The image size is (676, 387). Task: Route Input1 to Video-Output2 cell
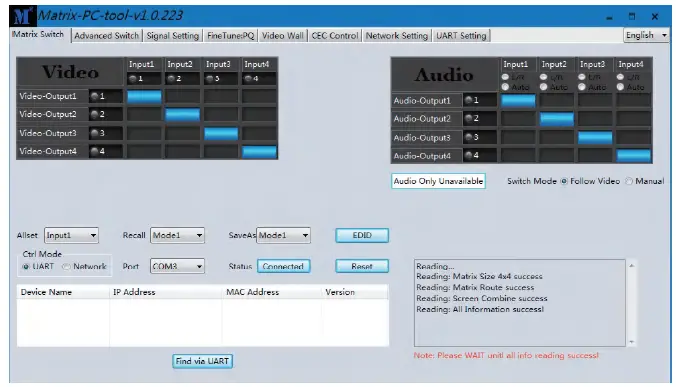(144, 115)
